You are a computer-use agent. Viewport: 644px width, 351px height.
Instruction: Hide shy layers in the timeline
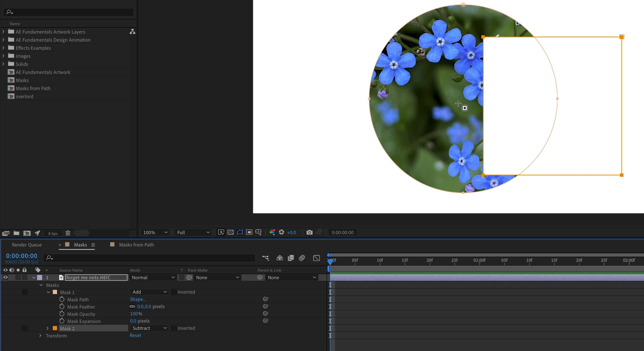pos(280,258)
